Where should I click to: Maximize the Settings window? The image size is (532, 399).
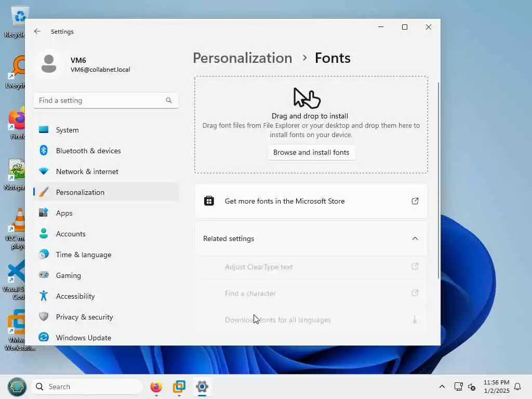tap(405, 27)
